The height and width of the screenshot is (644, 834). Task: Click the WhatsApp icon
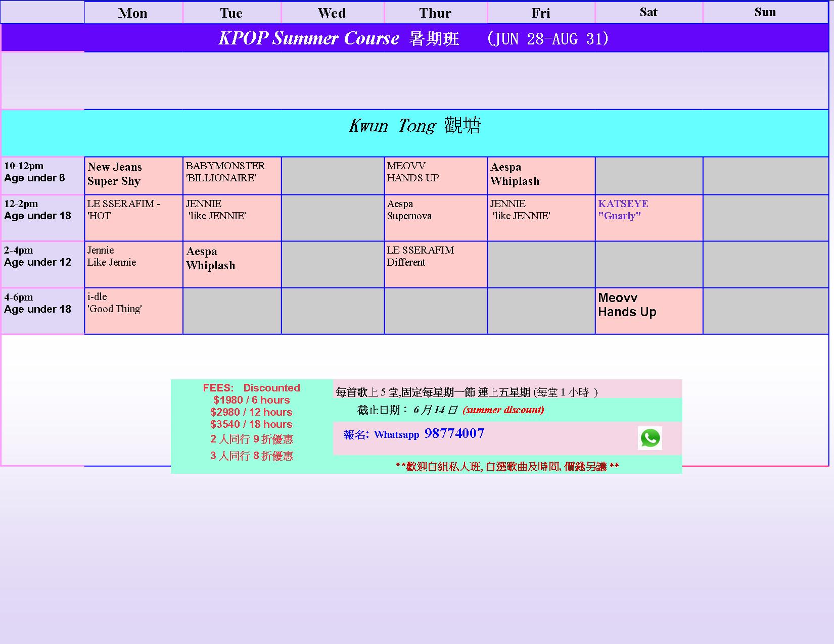pos(650,438)
